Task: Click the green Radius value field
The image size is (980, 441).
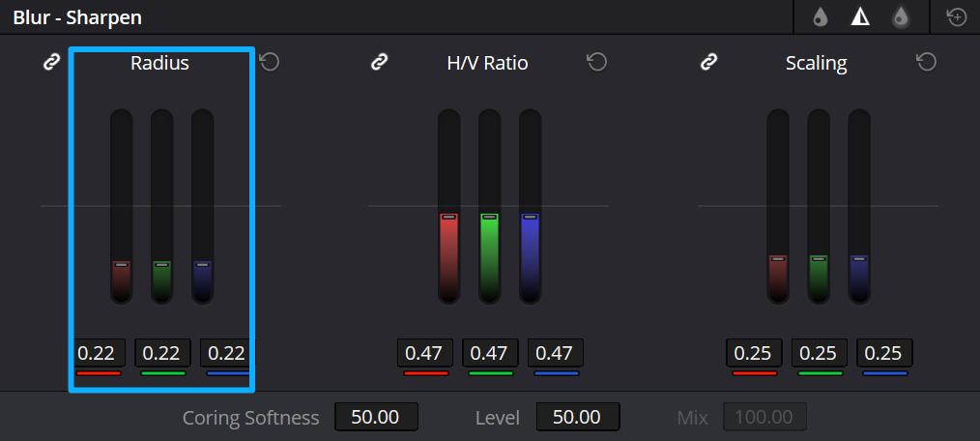Action: pos(162,353)
